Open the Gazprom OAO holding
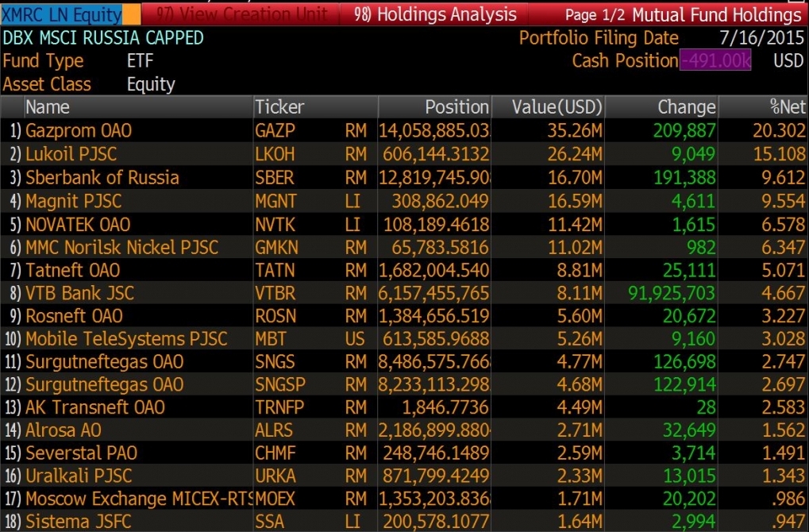809x532 pixels. [x=79, y=130]
